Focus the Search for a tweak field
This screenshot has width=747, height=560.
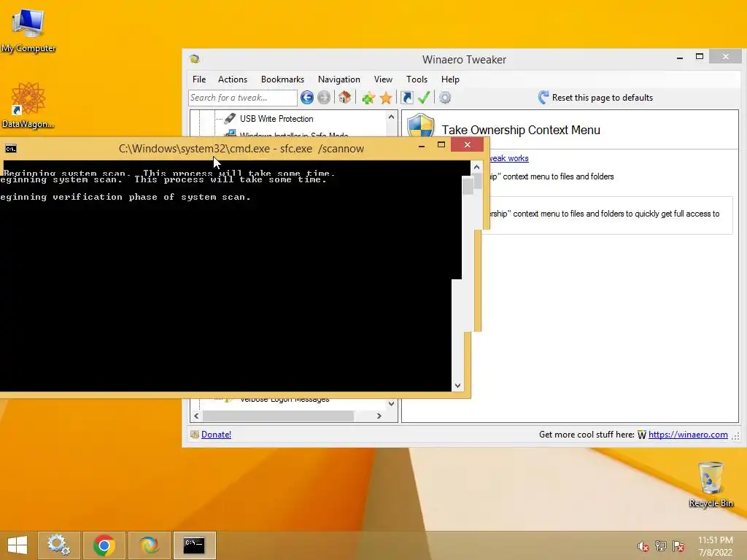click(x=242, y=98)
